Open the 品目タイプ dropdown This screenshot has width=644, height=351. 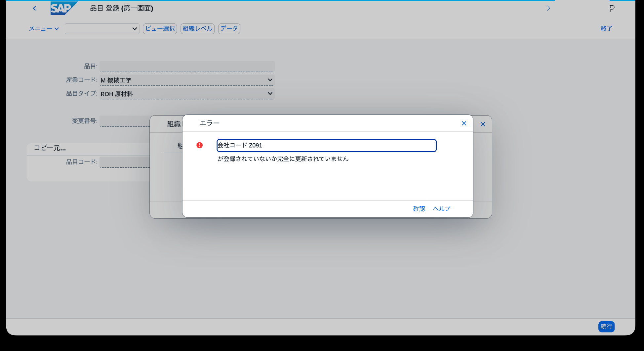pos(270,93)
